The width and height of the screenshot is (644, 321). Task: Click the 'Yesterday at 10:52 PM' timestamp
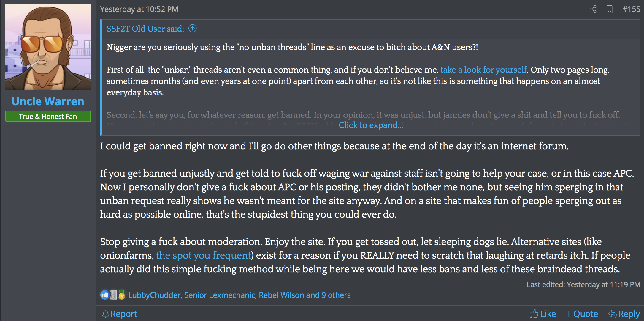(139, 9)
